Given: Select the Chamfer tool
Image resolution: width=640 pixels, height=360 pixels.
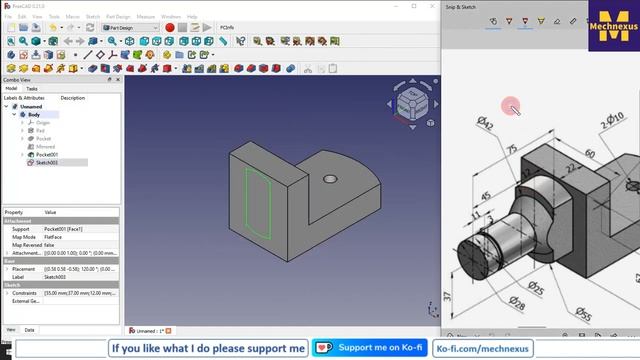Looking at the screenshot, I should coord(251,69).
